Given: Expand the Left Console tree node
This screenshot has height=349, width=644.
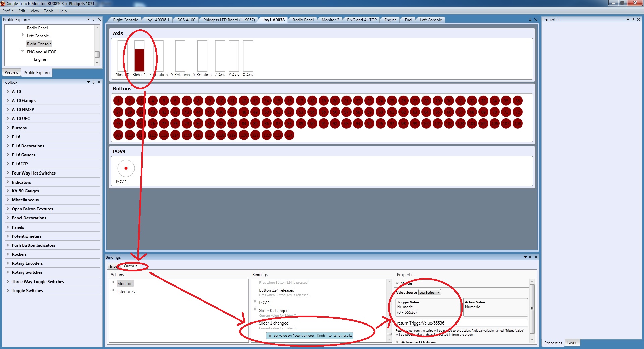Looking at the screenshot, I should coord(22,35).
